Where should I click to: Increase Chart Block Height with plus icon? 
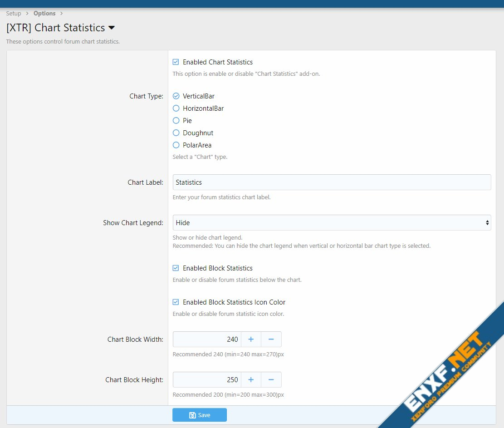click(251, 380)
